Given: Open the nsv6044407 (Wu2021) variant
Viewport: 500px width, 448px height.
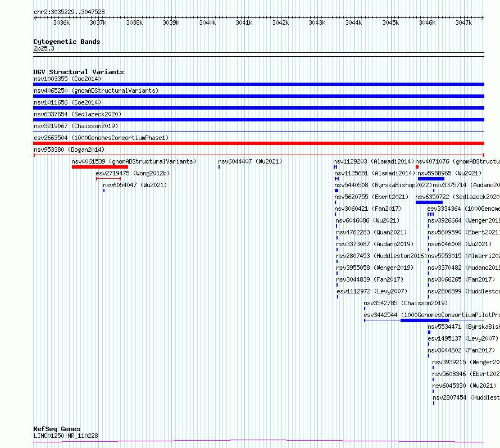Looking at the screenshot, I should [x=250, y=161].
